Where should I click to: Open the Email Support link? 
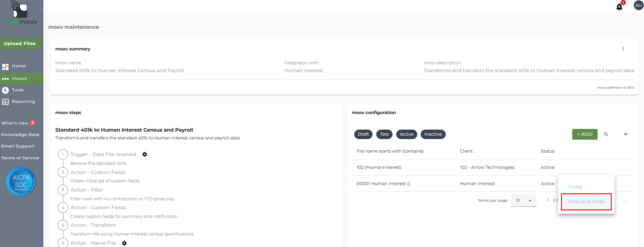point(18,146)
